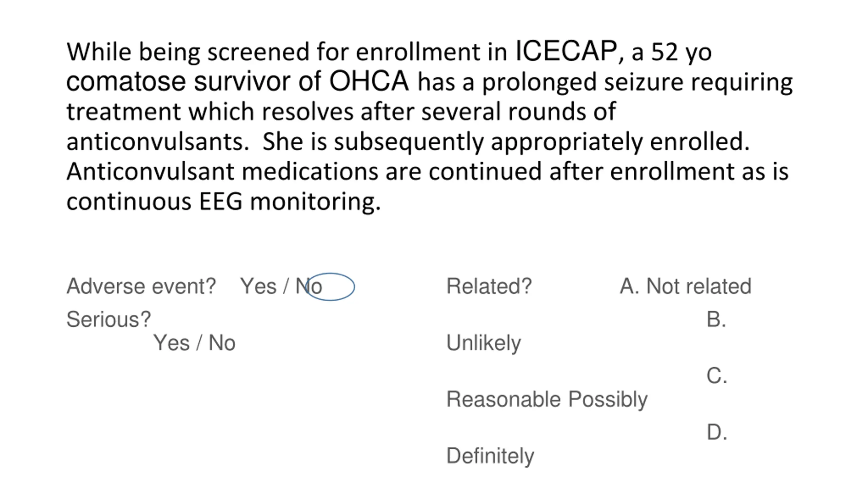Pick the Reasonable Possibly answer
The height and width of the screenshot is (488, 868).
(x=547, y=400)
